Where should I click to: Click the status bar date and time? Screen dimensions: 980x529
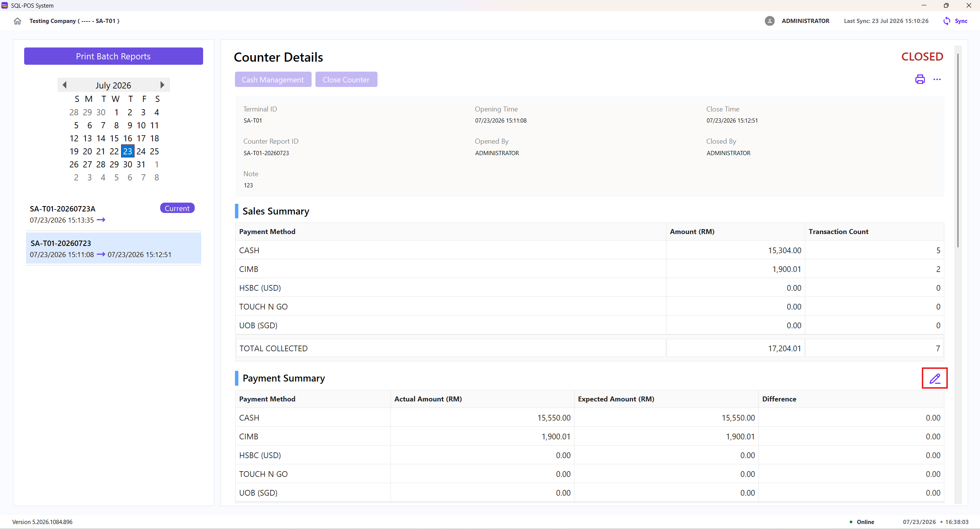point(936,522)
